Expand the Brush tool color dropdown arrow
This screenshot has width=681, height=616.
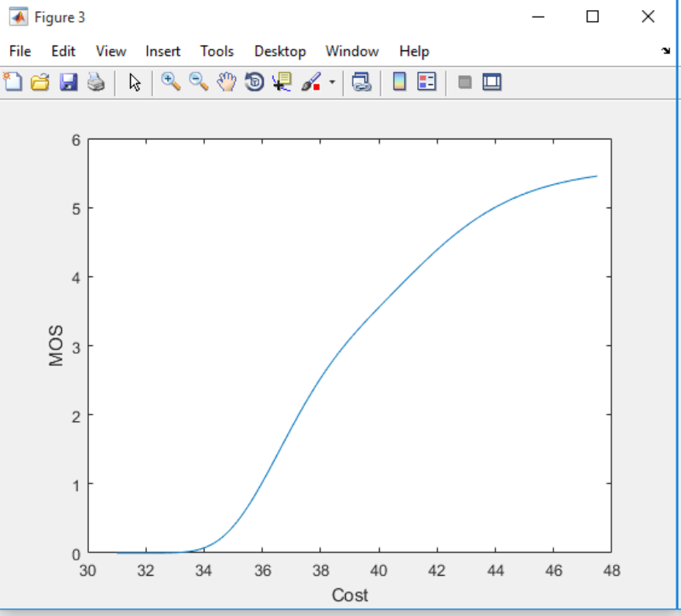click(332, 82)
